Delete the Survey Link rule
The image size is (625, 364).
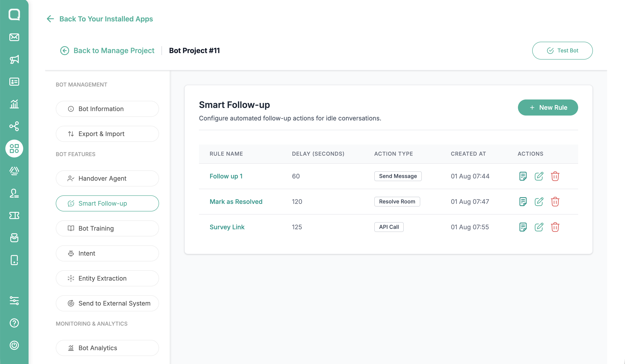point(555,227)
